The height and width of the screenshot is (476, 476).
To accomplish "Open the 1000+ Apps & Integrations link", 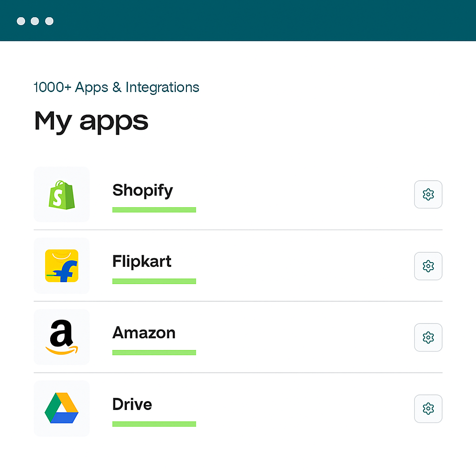I will coord(116,87).
